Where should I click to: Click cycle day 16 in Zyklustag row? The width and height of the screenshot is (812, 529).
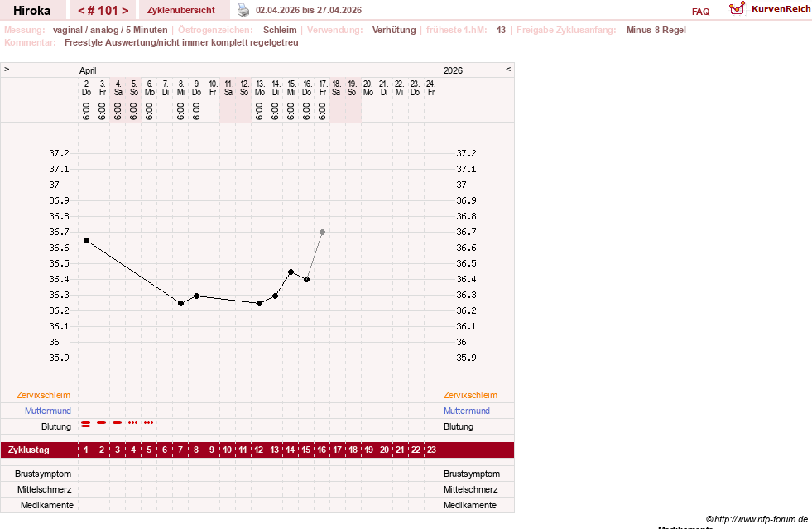pyautogui.click(x=322, y=450)
